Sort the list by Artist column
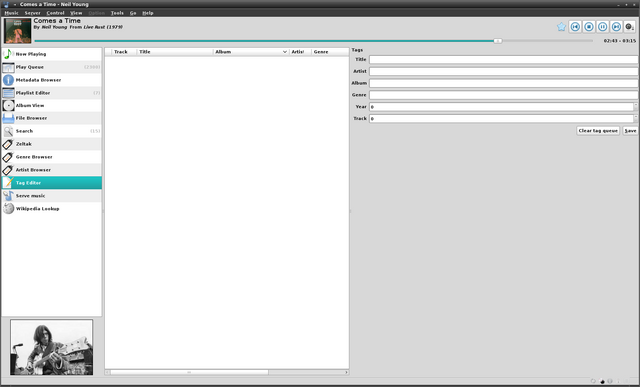 point(300,52)
